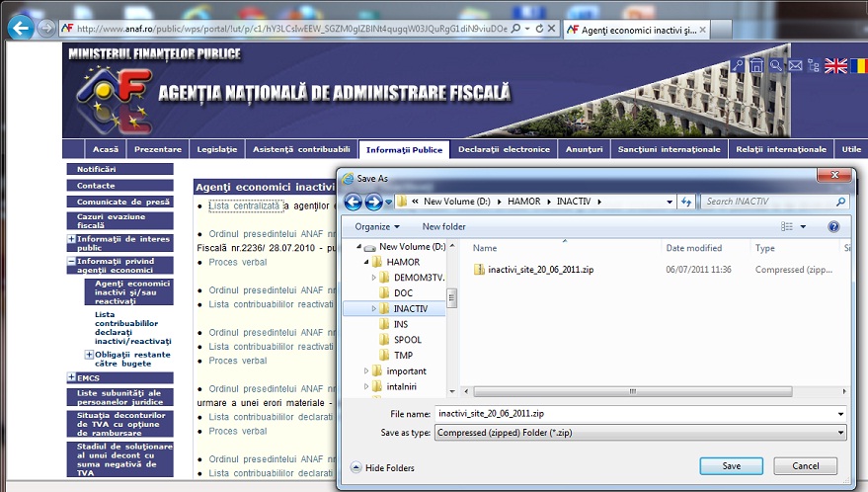Switch site language with Romanian flag
Image resolution: width=868 pixels, height=492 pixels.
click(x=859, y=65)
